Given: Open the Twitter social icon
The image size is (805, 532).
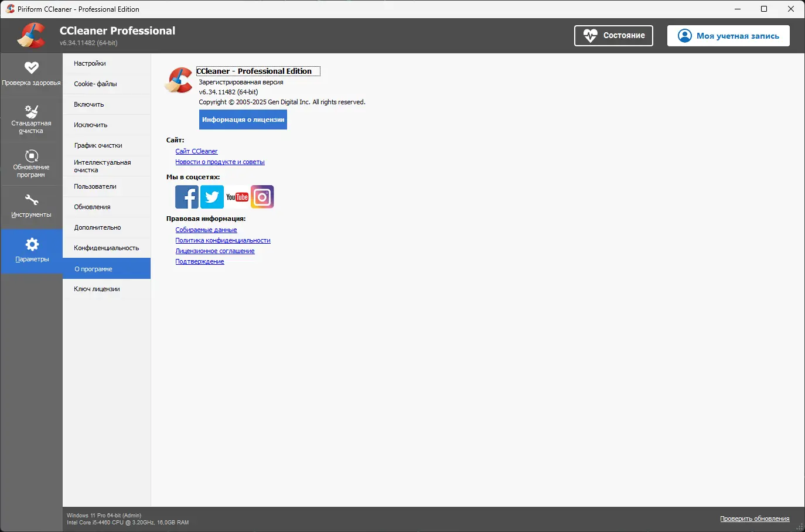Looking at the screenshot, I should point(212,197).
